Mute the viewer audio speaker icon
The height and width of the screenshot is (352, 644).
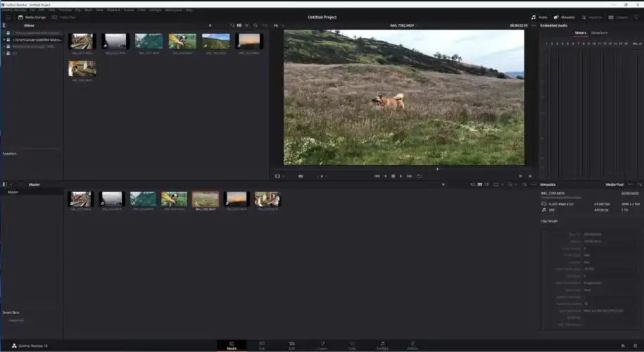pyautogui.click(x=301, y=176)
